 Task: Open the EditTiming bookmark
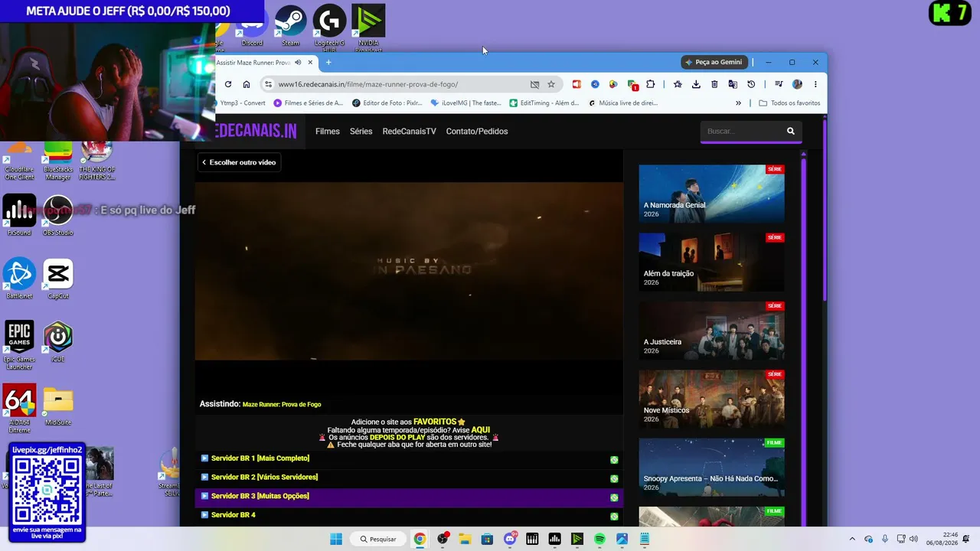(x=545, y=103)
